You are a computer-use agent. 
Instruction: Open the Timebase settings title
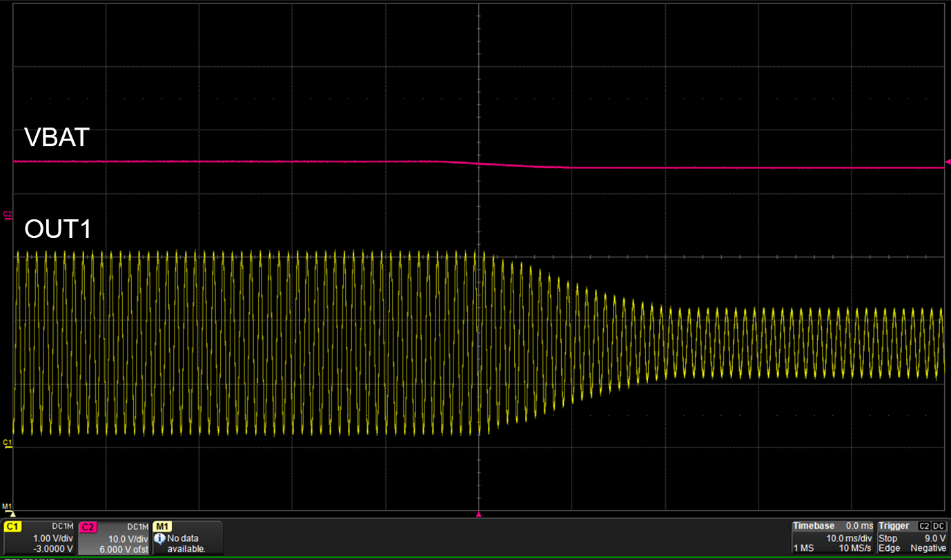coord(814,526)
